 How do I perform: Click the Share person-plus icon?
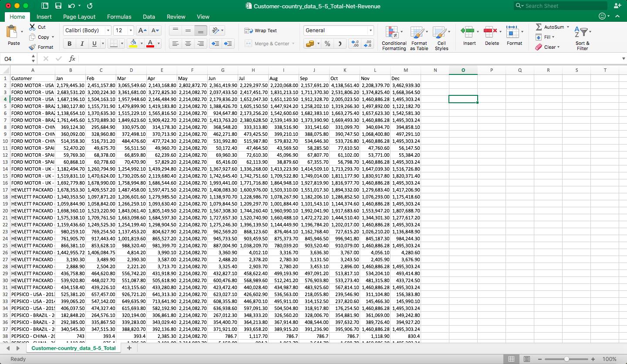coord(617,6)
